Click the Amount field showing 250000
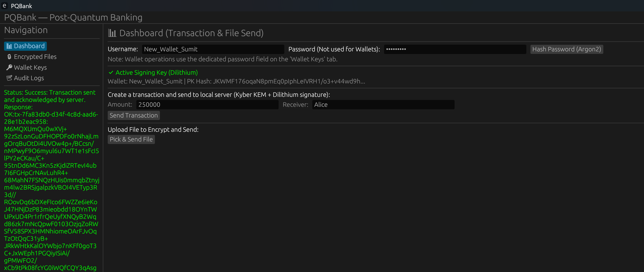 (207, 105)
